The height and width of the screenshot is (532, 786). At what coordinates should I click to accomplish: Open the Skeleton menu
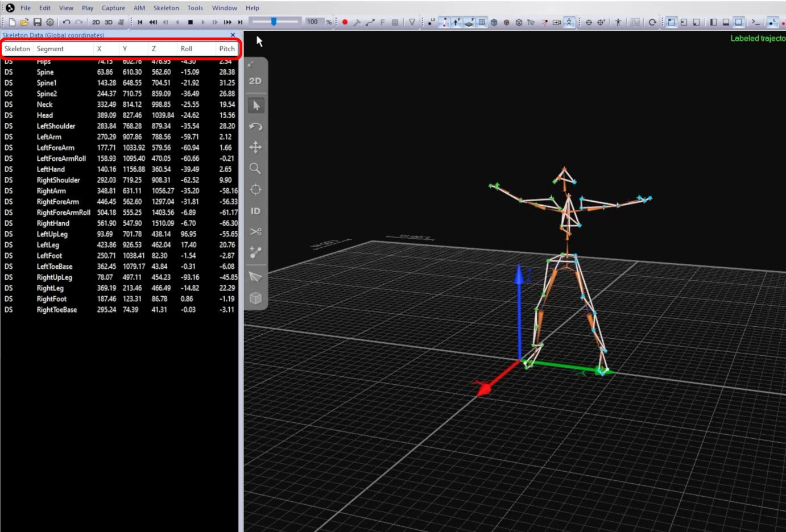(166, 7)
